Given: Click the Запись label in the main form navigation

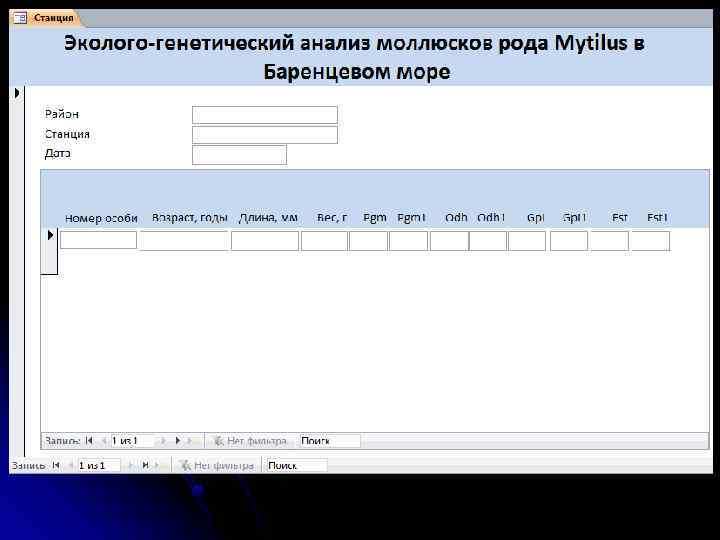Looking at the screenshot, I should point(28,466).
